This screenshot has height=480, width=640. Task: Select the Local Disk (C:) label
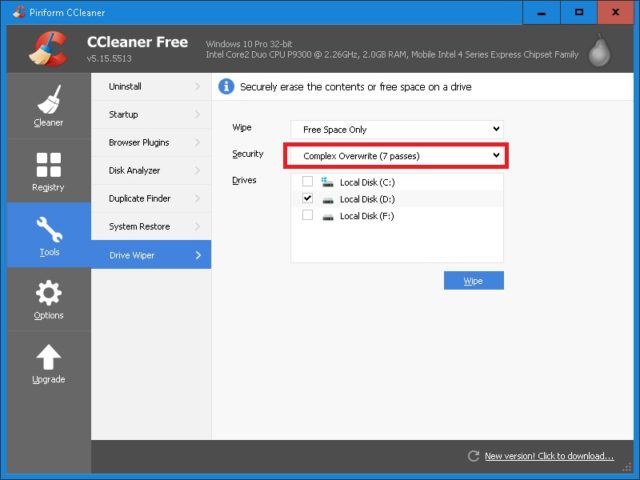[x=367, y=182]
